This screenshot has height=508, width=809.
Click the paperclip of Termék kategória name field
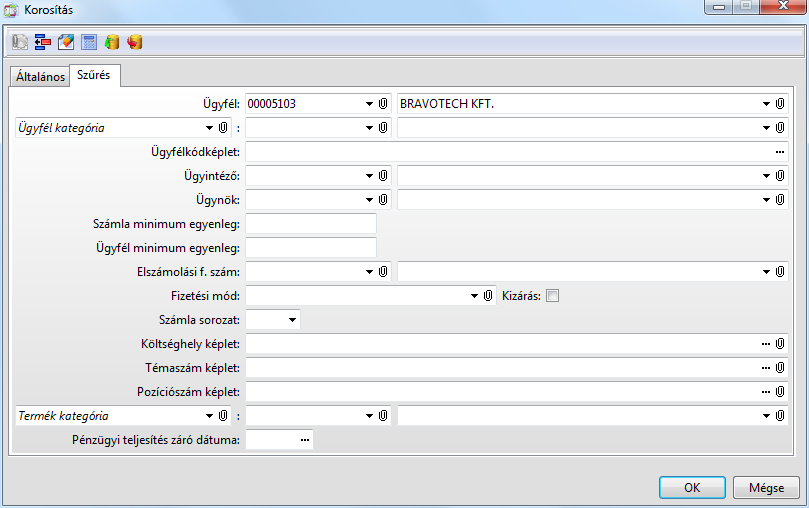tap(780, 416)
